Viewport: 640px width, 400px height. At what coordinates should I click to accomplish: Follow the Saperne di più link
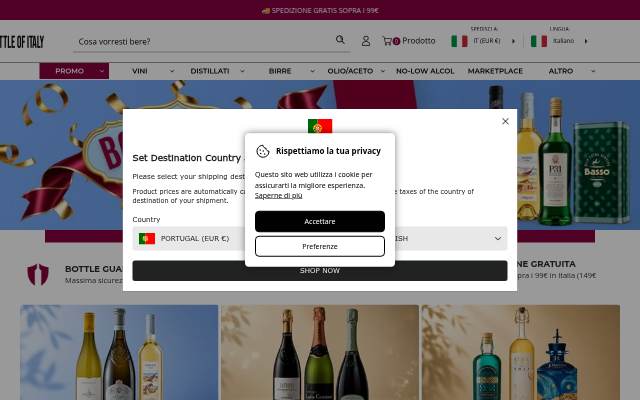pos(278,196)
